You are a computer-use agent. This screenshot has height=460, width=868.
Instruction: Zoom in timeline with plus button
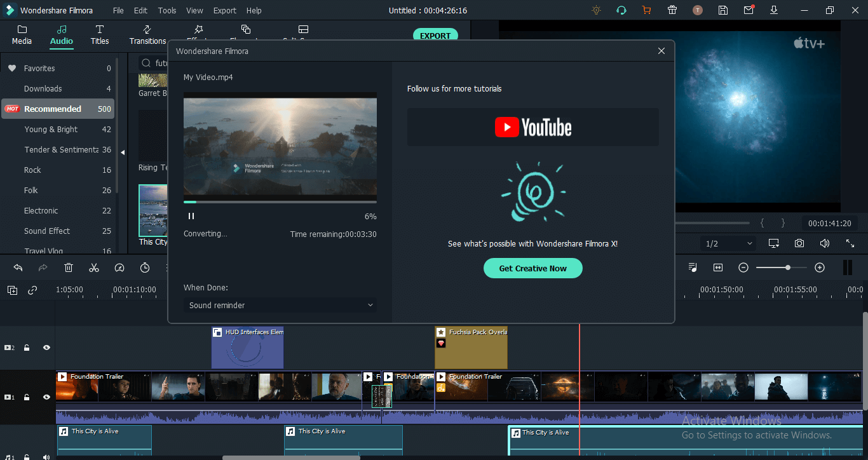pyautogui.click(x=820, y=267)
